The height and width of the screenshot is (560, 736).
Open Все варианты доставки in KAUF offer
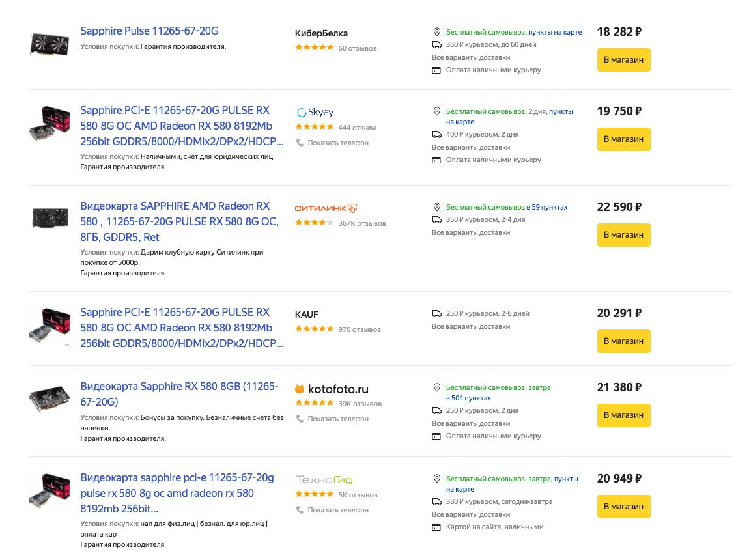[471, 326]
